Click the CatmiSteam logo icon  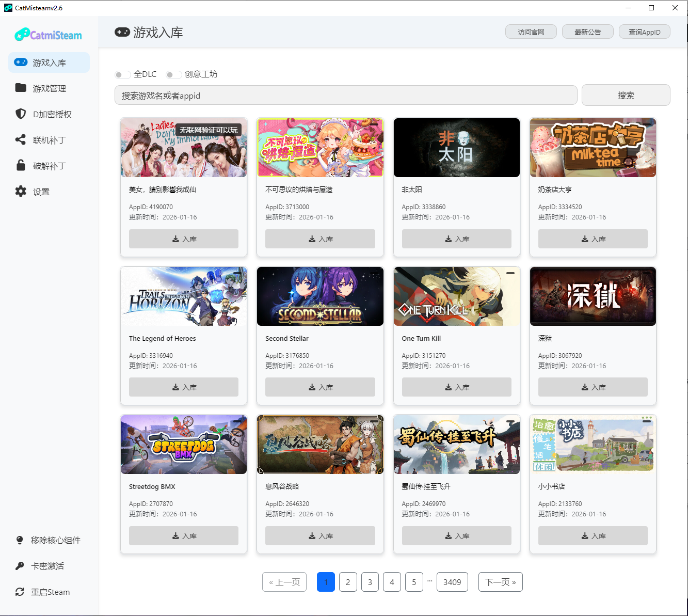pyautogui.click(x=22, y=35)
